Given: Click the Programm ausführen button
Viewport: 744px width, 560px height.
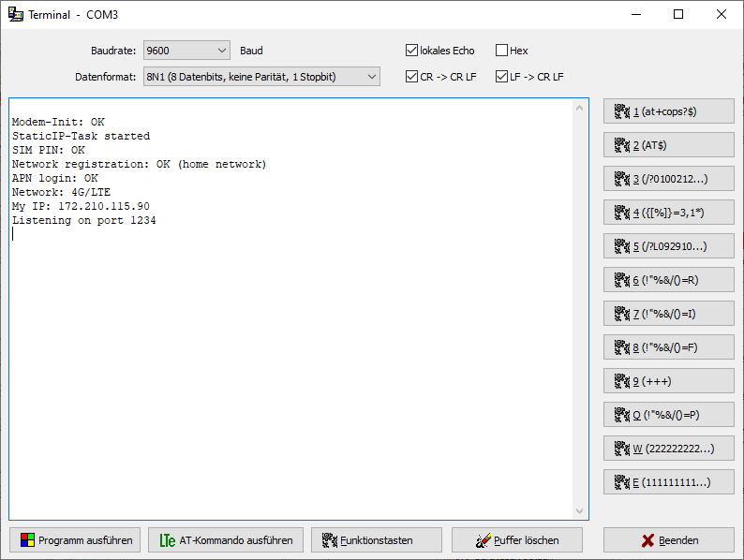Looking at the screenshot, I should (x=75, y=540).
